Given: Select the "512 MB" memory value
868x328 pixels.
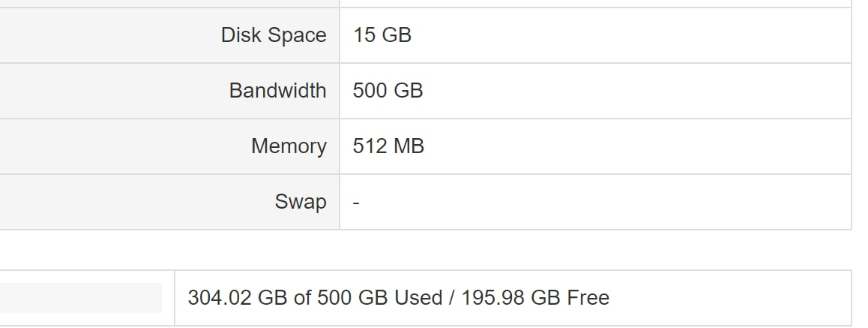Looking at the screenshot, I should (x=388, y=146).
